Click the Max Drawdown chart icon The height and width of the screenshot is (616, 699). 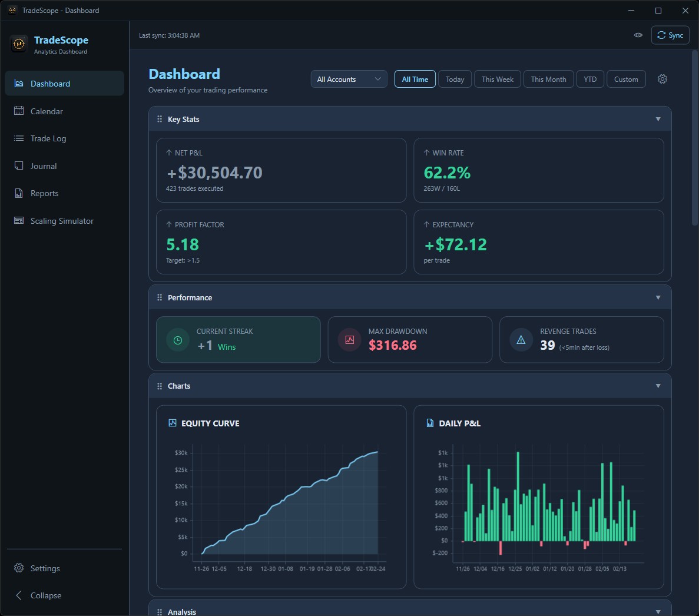[x=349, y=340]
